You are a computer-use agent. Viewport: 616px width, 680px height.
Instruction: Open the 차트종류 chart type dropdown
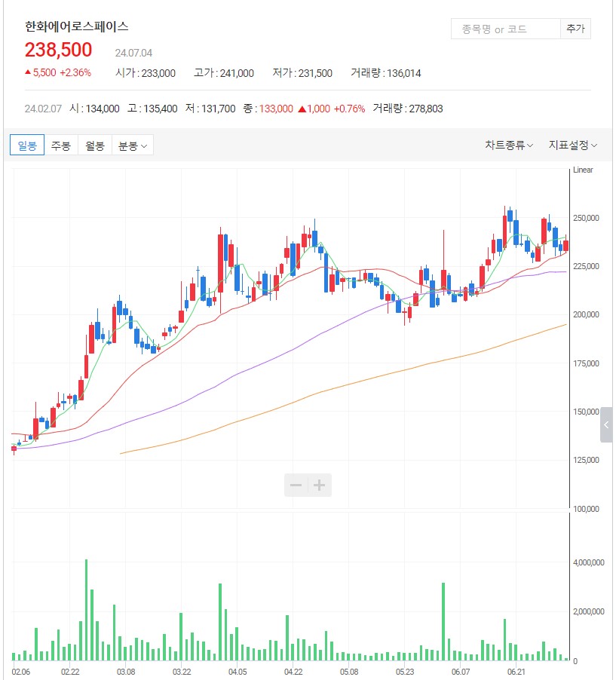point(509,145)
